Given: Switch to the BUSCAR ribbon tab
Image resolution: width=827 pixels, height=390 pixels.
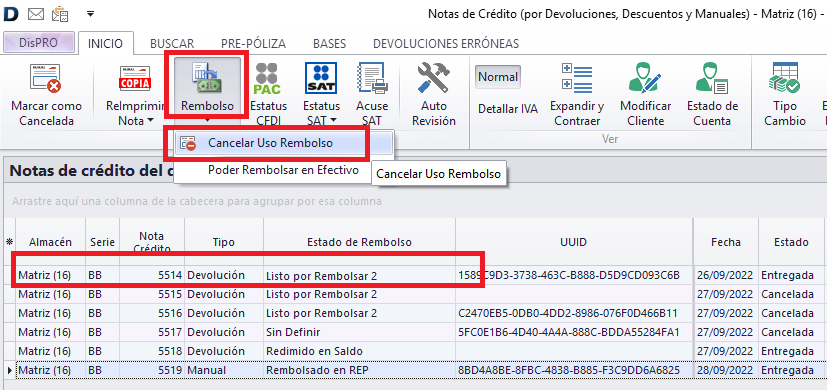Looking at the screenshot, I should tap(172, 43).
